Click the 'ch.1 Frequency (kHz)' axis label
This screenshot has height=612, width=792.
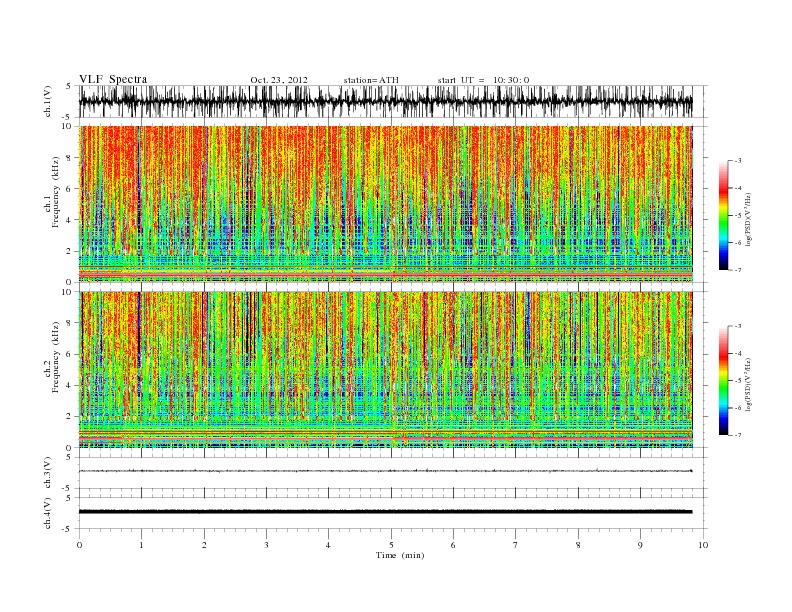[52, 192]
